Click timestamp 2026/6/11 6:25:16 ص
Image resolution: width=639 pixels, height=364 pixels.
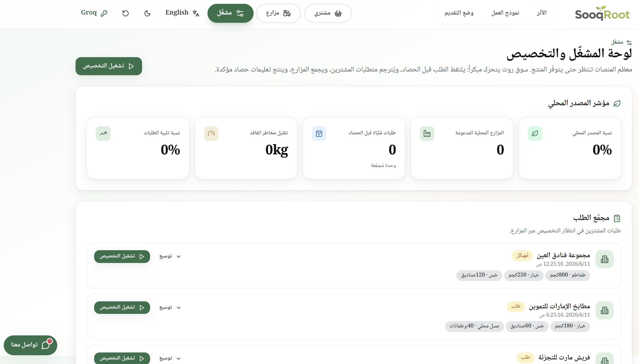point(564,315)
